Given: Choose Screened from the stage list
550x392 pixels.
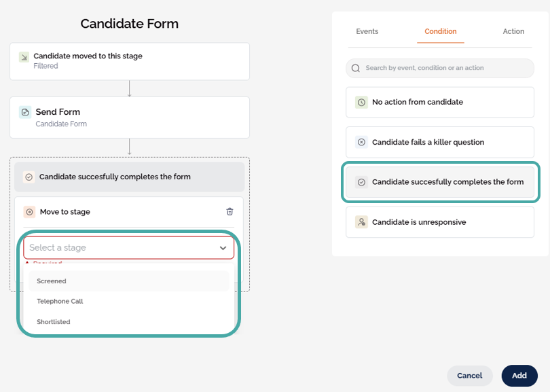Looking at the screenshot, I should click(52, 281).
